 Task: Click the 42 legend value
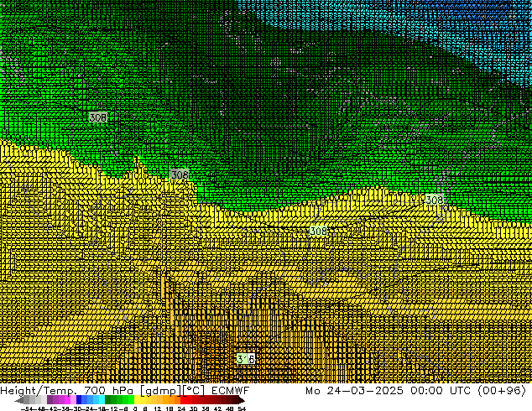click(x=217, y=408)
